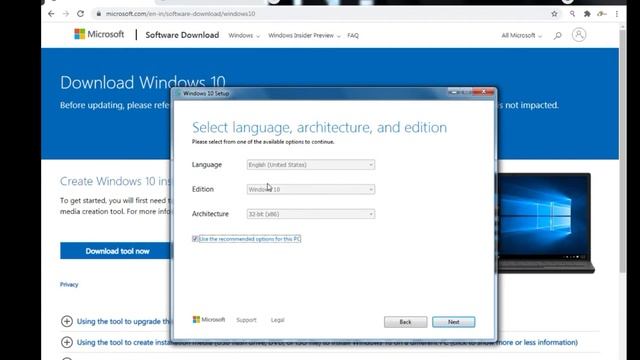This screenshot has width=640, height=360.
Task: Click the Windows 10 Setup title bar text
Action: click(206, 93)
